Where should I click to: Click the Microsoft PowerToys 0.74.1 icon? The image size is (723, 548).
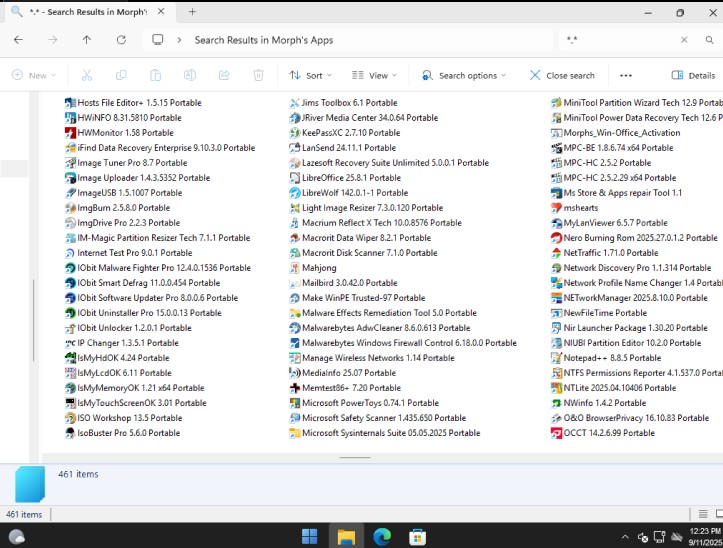(295, 403)
